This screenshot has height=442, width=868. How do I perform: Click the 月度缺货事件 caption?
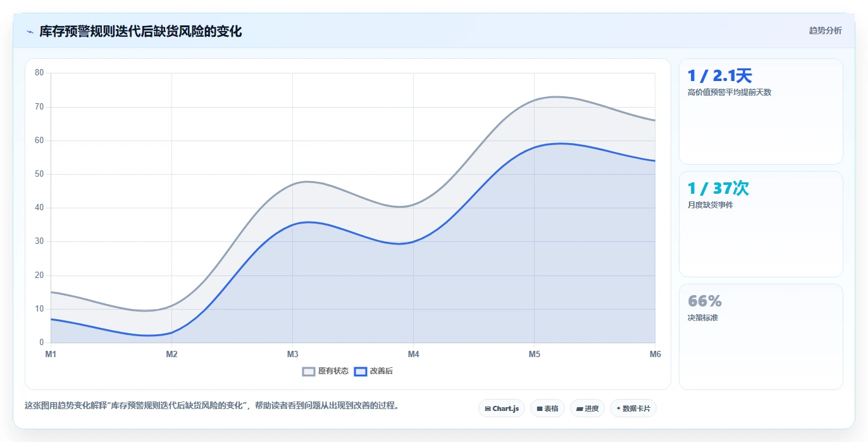(710, 205)
